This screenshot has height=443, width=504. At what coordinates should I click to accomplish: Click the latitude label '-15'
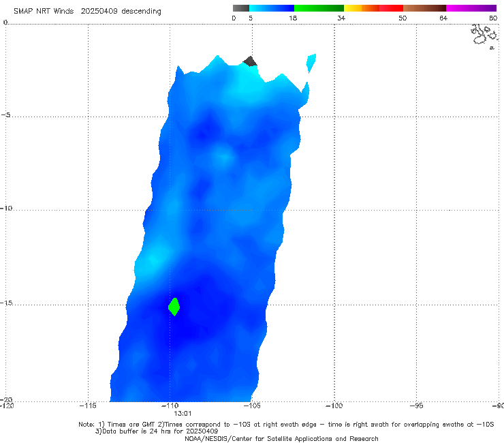[5, 303]
